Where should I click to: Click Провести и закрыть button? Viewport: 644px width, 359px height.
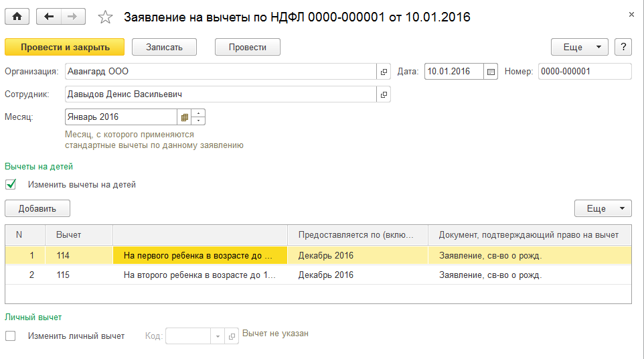(65, 47)
